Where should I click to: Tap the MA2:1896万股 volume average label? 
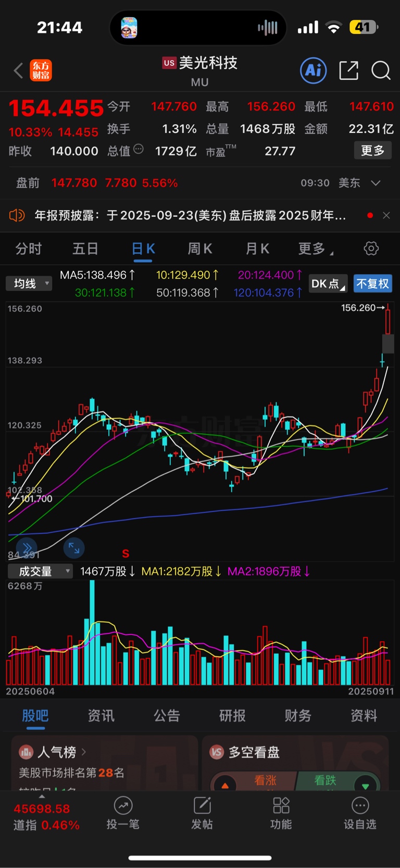coord(269,571)
